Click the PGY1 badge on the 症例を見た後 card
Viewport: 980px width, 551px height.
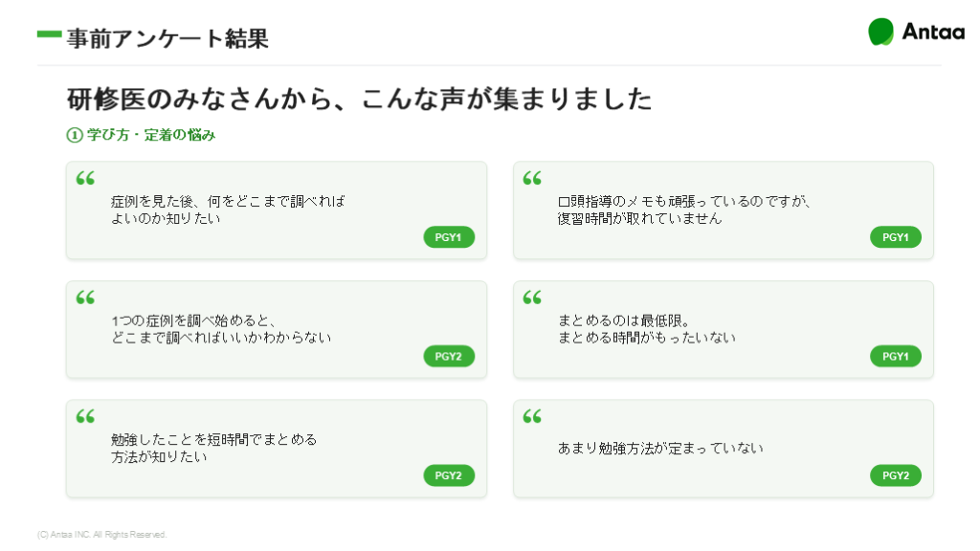pyautogui.click(x=449, y=237)
